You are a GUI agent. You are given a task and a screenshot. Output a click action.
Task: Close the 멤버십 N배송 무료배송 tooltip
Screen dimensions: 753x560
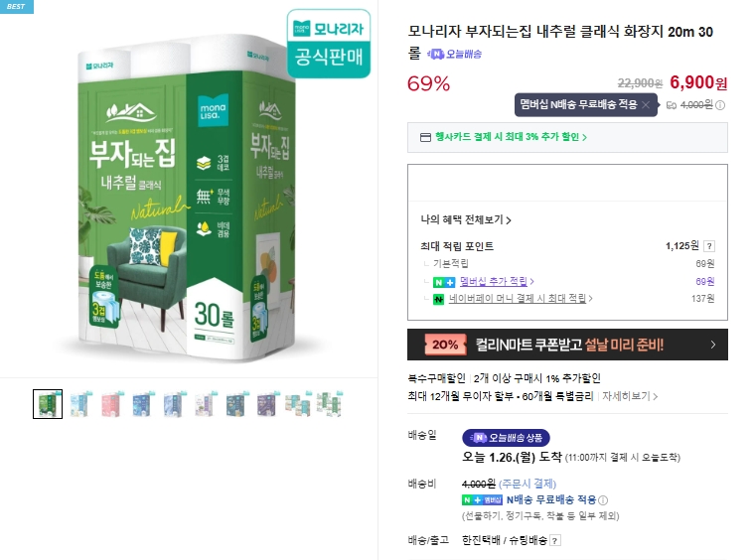(646, 104)
